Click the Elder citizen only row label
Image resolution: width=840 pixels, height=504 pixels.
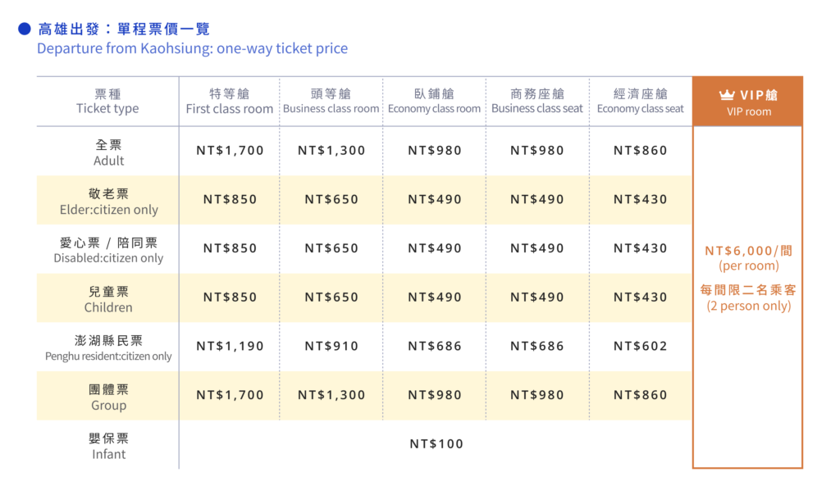click(108, 201)
